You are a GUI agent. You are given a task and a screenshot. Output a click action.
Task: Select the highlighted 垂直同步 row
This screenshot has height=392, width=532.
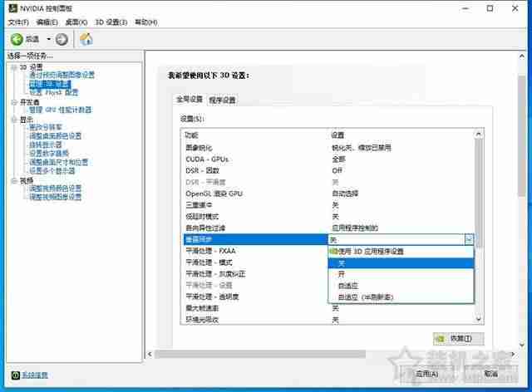255,239
